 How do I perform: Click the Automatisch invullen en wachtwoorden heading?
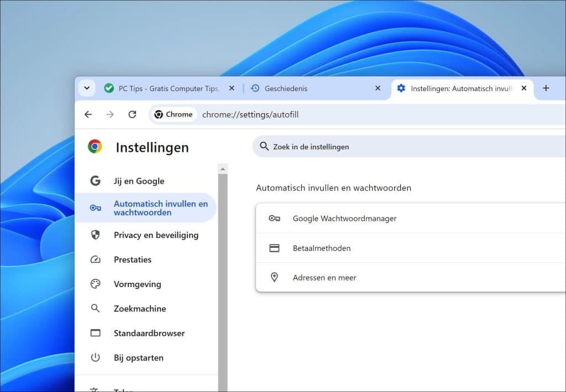pyautogui.click(x=333, y=188)
